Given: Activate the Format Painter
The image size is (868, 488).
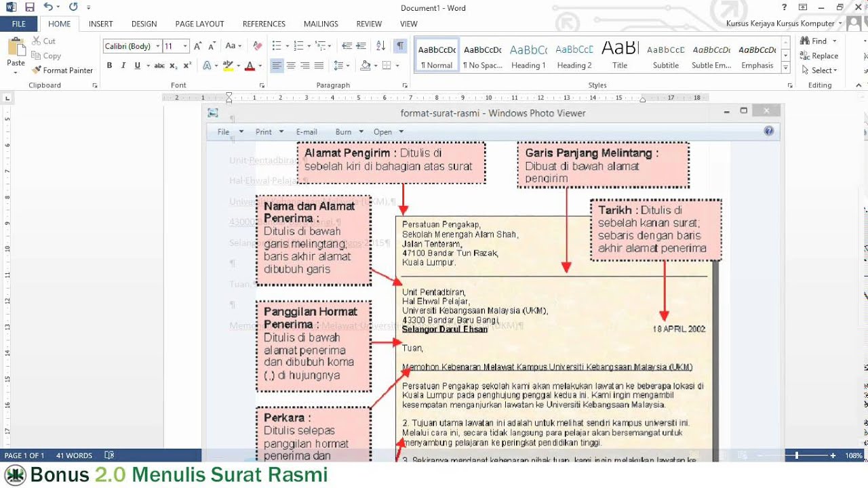Looking at the screenshot, I should coord(62,70).
